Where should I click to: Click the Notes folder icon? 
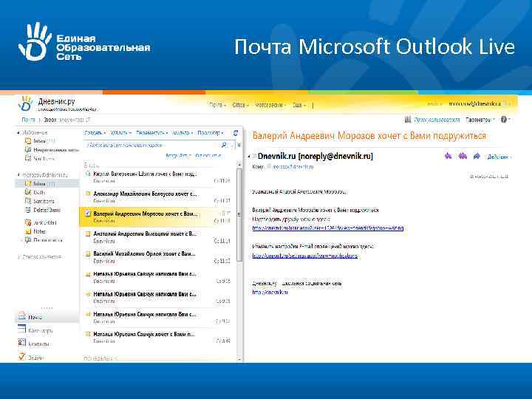[28, 231]
